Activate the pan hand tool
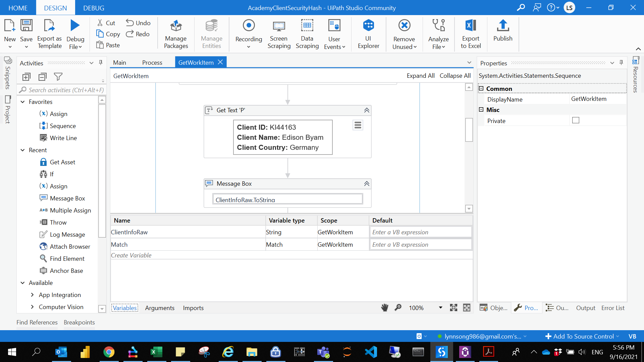The height and width of the screenshot is (362, 644). [x=385, y=308]
